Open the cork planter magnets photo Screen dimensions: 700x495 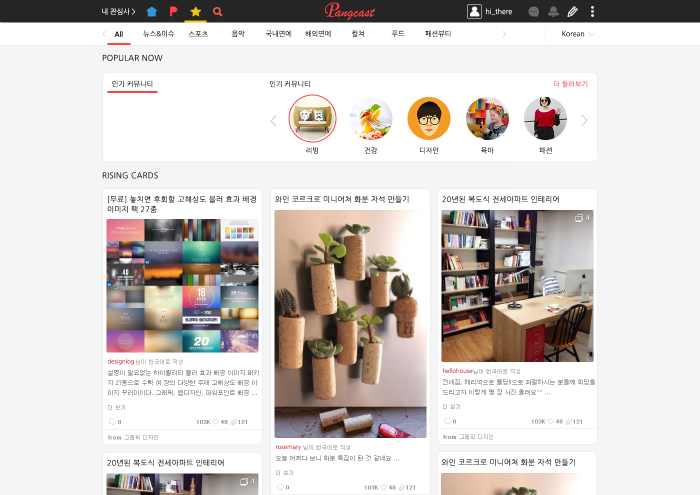[x=350, y=324]
